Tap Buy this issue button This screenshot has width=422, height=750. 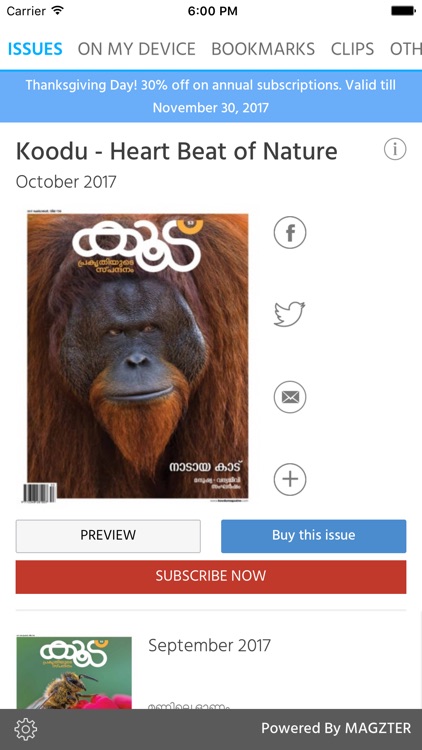313,536
